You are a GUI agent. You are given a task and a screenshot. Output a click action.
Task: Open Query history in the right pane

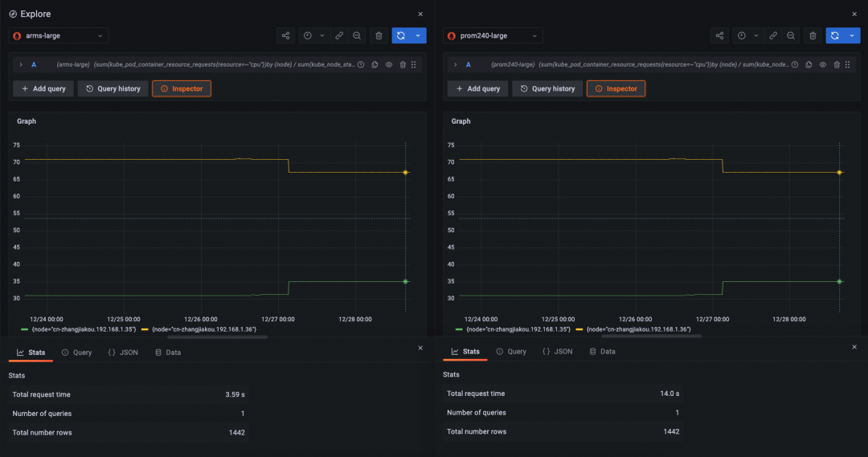[547, 88]
